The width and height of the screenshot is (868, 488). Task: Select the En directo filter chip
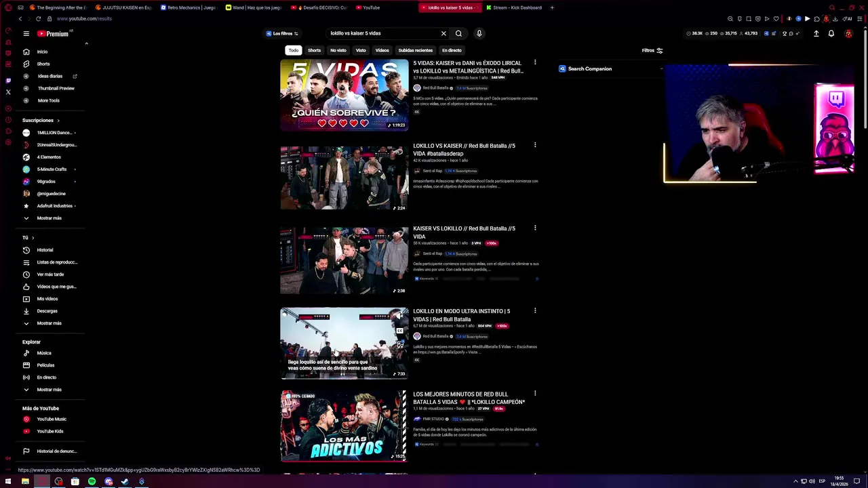click(x=452, y=50)
